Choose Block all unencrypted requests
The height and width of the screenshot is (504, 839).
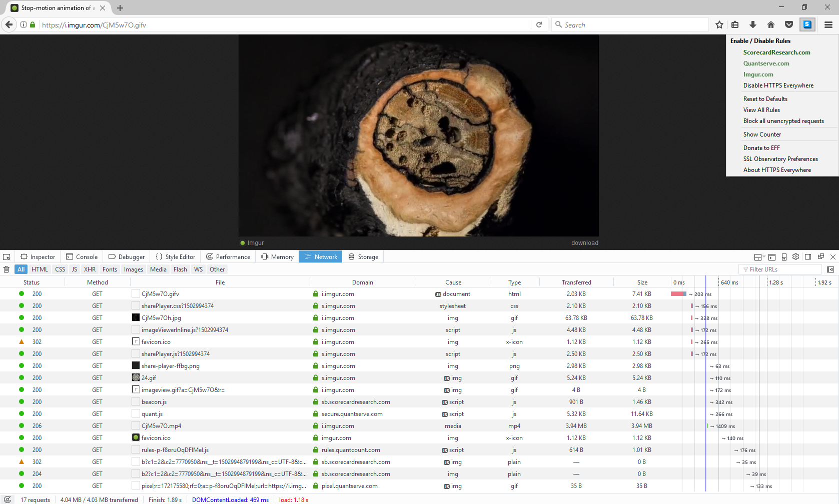pyautogui.click(x=783, y=121)
